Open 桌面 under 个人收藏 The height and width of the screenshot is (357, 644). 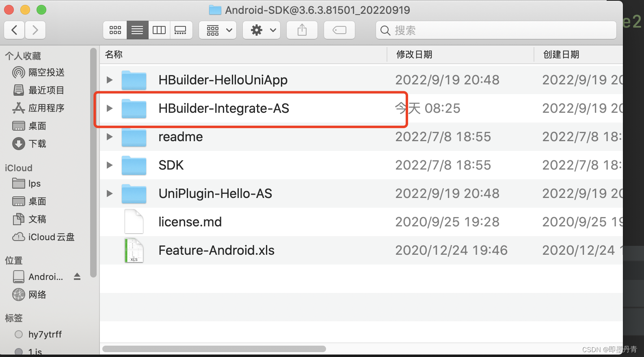(x=29, y=126)
